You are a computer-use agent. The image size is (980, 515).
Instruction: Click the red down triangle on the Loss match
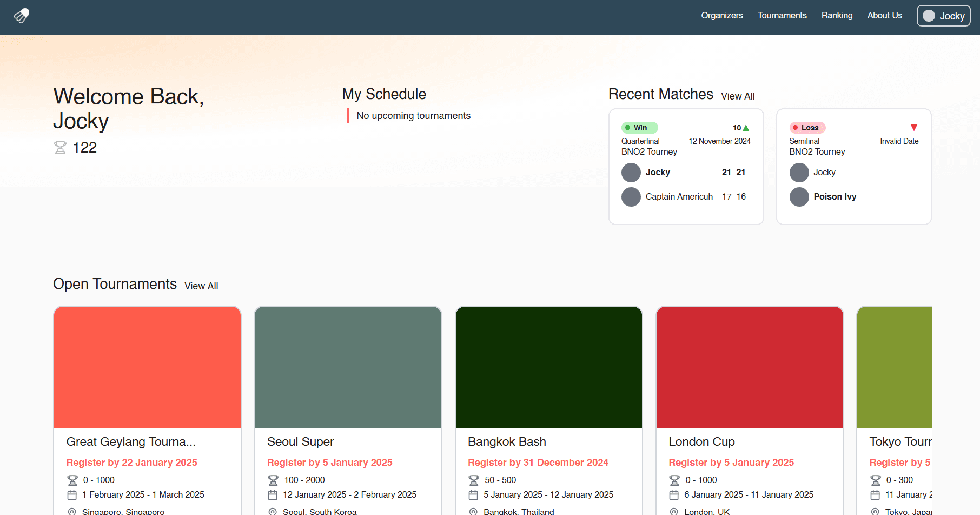tap(914, 127)
